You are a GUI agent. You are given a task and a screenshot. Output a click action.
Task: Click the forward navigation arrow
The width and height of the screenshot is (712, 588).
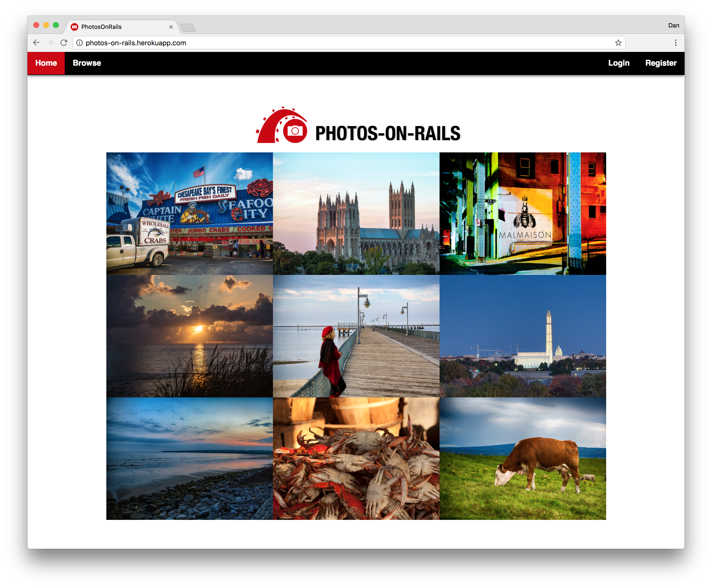pos(50,43)
